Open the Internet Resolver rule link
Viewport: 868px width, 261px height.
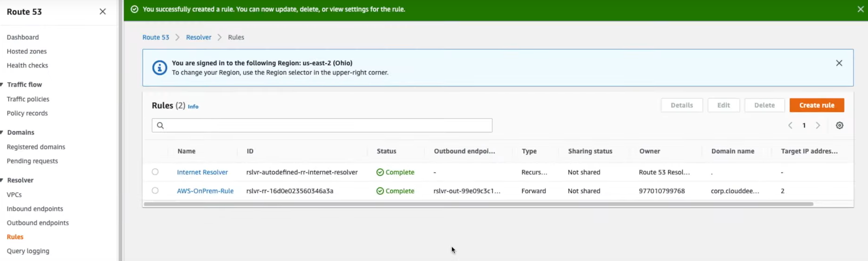(202, 172)
